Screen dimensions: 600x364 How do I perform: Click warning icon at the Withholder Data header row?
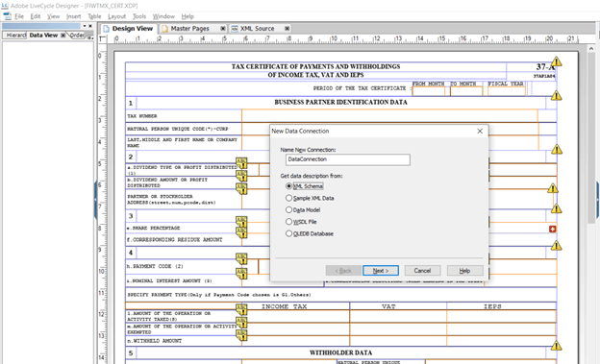tap(557, 345)
